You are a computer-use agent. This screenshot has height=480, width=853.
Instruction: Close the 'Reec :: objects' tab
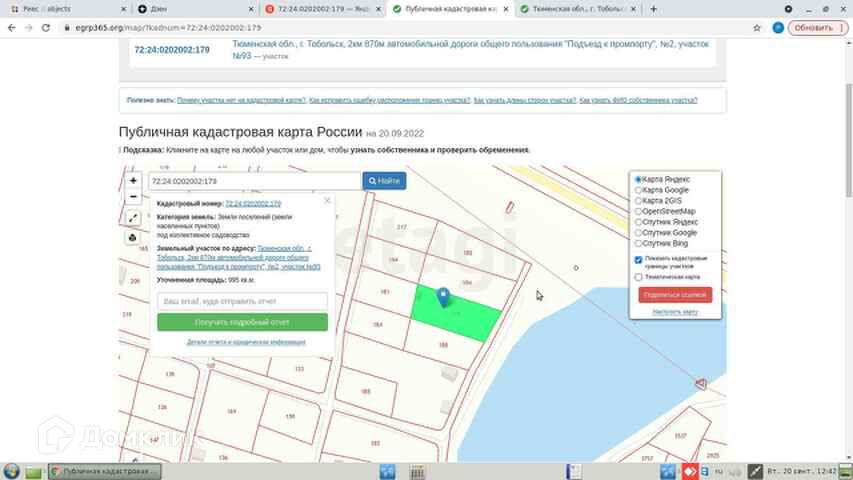click(123, 9)
